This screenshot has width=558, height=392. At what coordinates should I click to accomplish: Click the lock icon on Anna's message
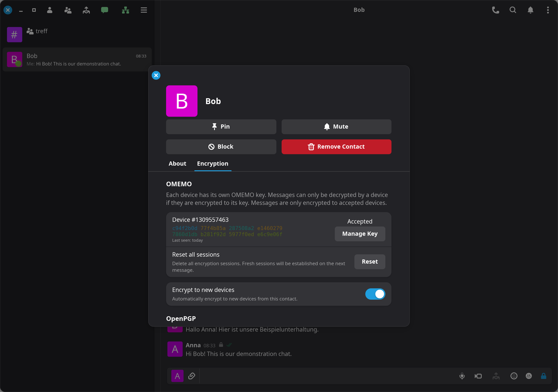[x=221, y=345]
